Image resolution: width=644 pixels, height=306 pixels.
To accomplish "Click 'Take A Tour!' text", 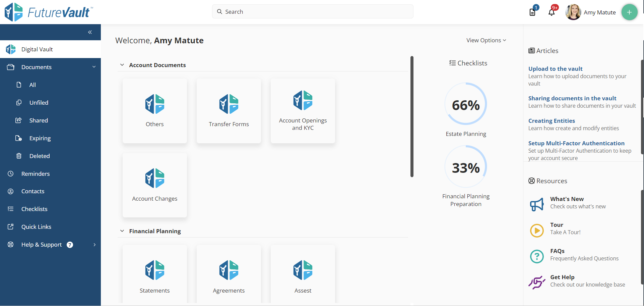I will tap(565, 233).
